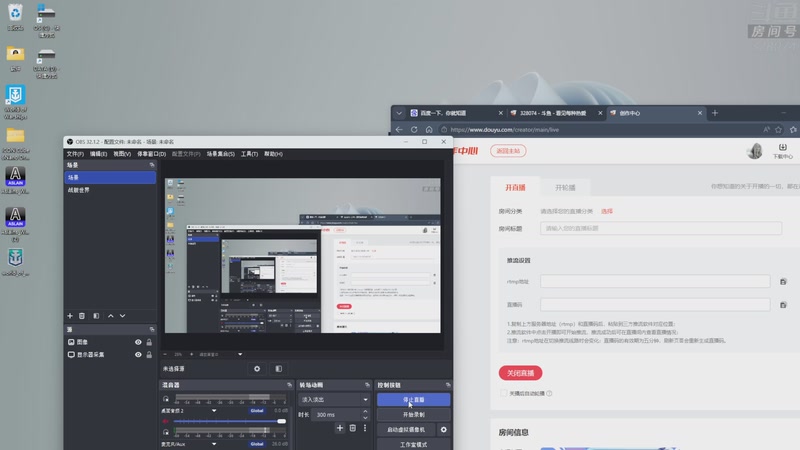Go to browser home page
Image resolution: width=800 pixels, height=450 pixels.
[429, 130]
